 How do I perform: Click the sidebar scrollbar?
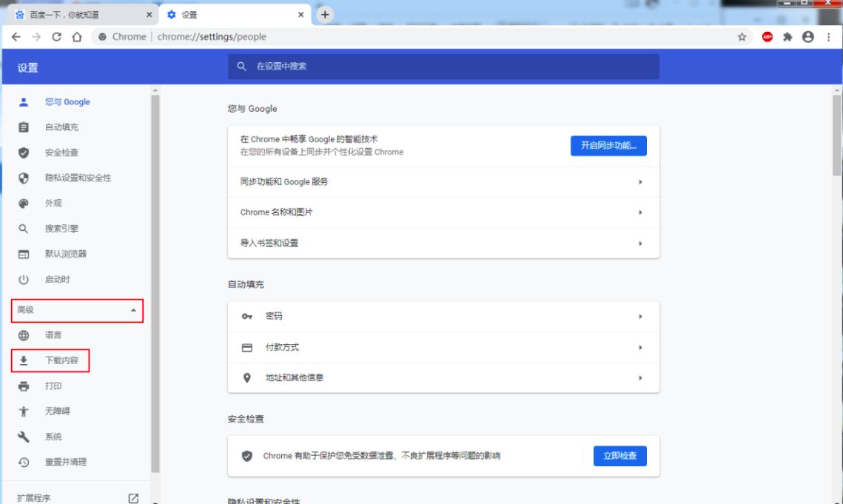point(155,283)
